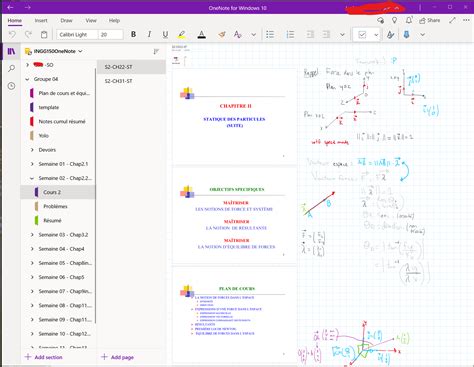
Task: Open page S2-CH22-ST
Action: (131, 67)
